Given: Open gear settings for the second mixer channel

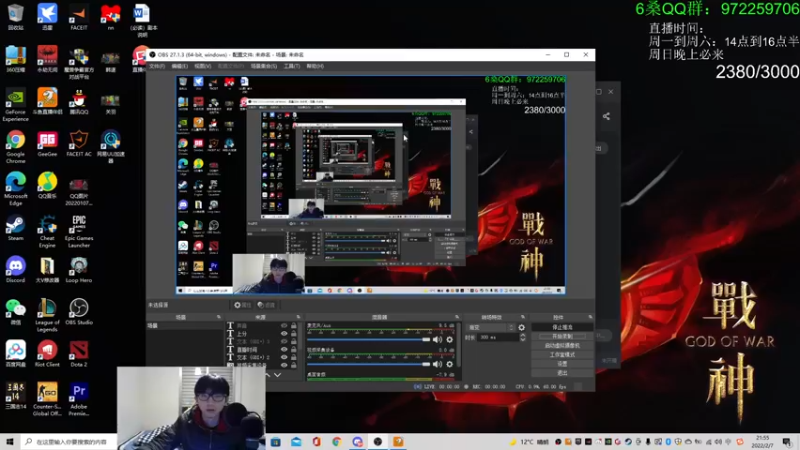Looking at the screenshot, I should coord(449,364).
